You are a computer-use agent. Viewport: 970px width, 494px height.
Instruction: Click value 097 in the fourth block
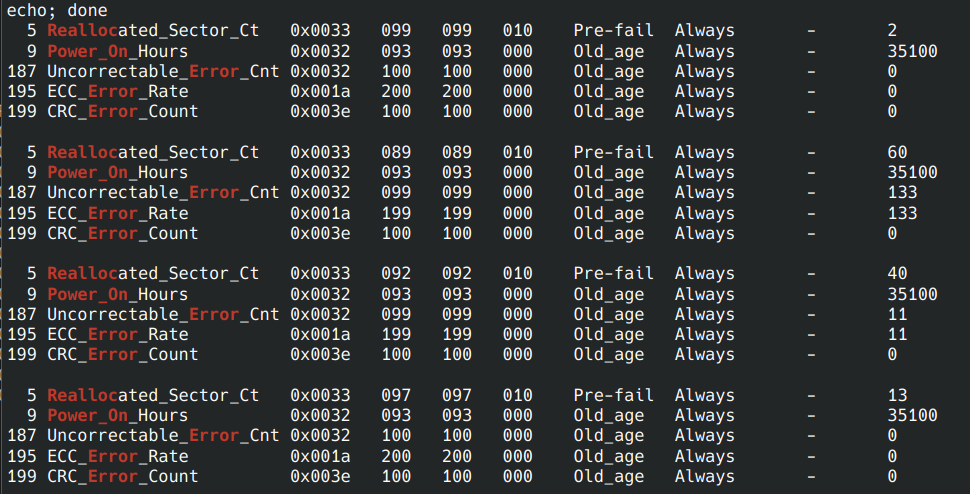coord(396,395)
